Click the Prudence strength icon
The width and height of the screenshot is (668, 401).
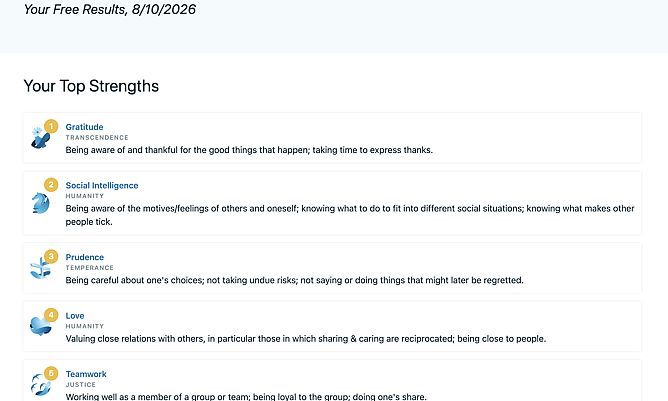pos(40,268)
